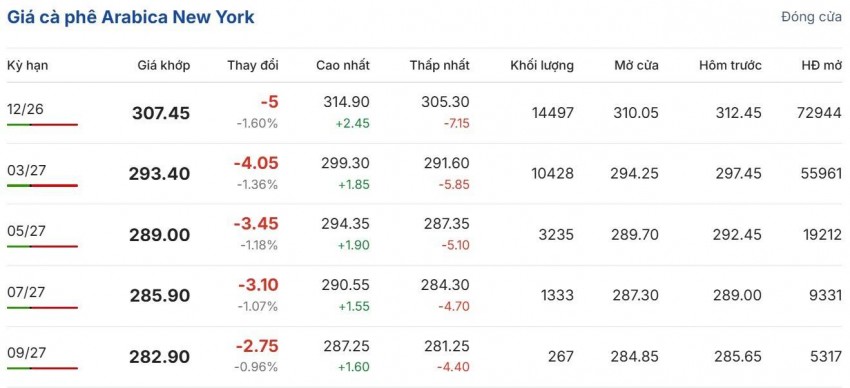
Task: Click the Đóng cửa status label
Action: (812, 17)
